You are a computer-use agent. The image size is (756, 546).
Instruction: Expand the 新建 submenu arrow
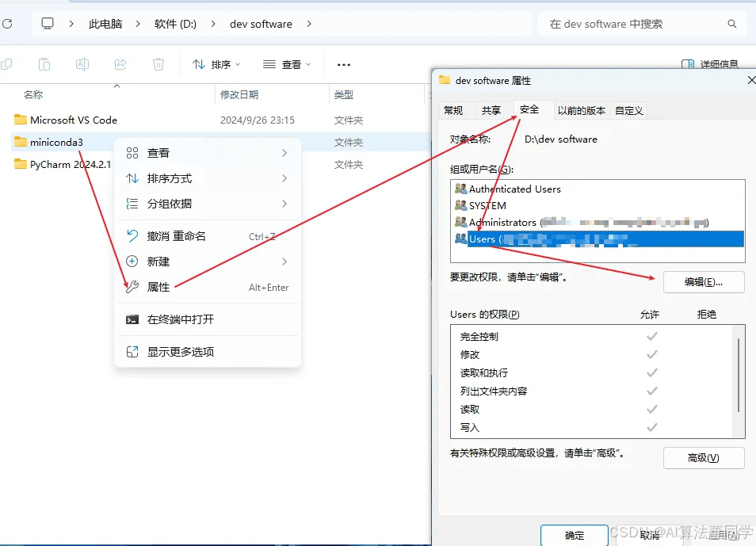[x=284, y=262]
